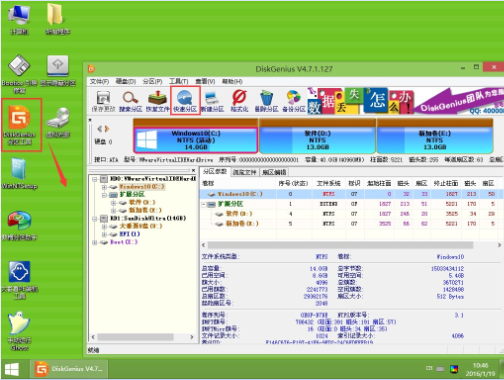This screenshot has width=504, height=380.
Task: Collapse the extended partition tree node
Action: 104,195
